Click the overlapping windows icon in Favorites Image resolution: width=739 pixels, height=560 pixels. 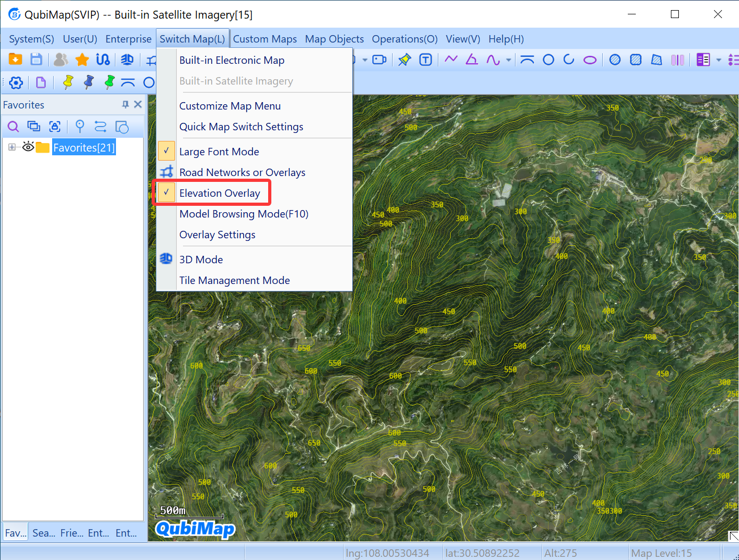coord(34,127)
